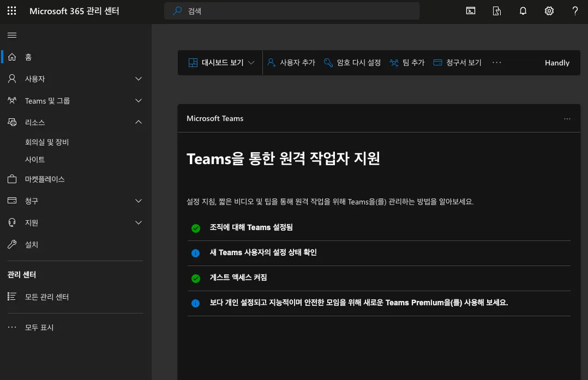Click the Show all ellipsis icon in sidebar
This screenshot has width=588, height=380.
click(12, 327)
